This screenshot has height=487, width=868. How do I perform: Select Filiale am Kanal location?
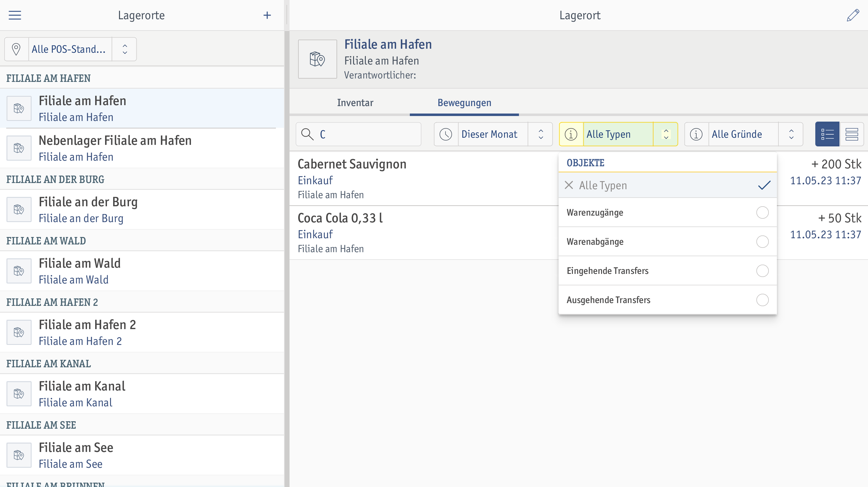pos(142,394)
